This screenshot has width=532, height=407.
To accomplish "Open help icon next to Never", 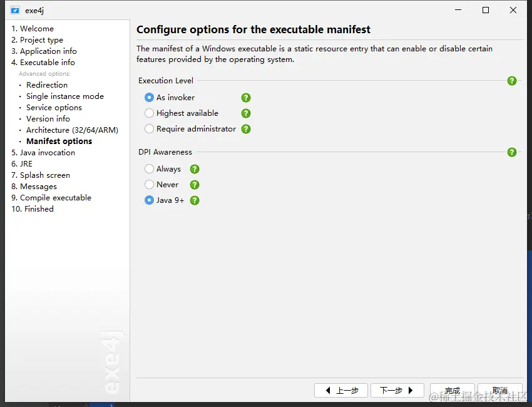I will click(x=195, y=185).
